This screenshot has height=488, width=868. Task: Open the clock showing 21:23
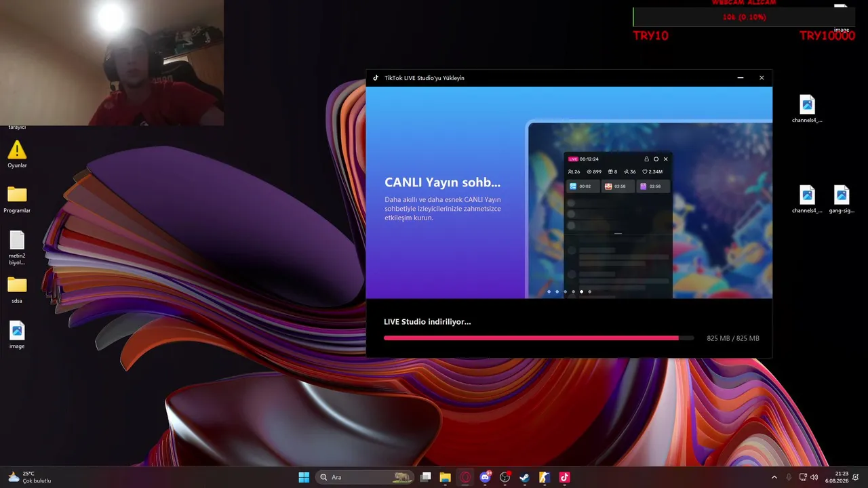pyautogui.click(x=837, y=477)
